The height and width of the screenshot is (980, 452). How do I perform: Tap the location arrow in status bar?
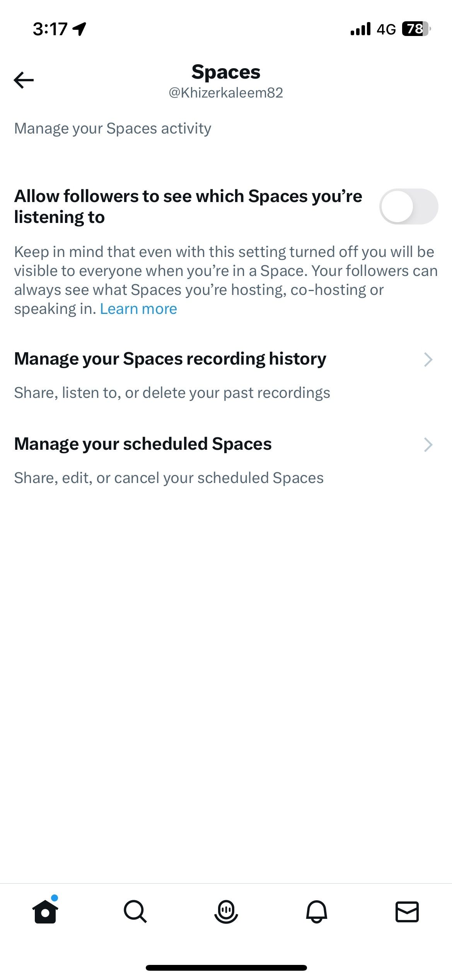point(80,29)
